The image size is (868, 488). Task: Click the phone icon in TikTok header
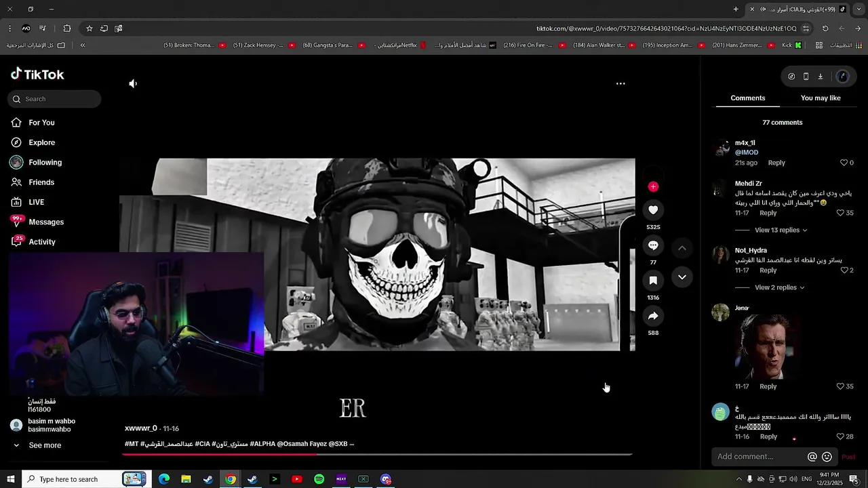point(806,77)
